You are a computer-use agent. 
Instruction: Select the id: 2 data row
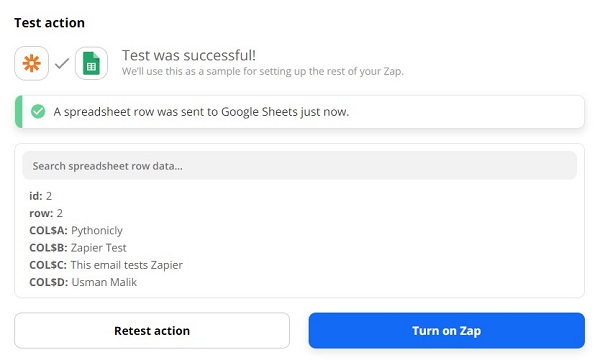41,196
